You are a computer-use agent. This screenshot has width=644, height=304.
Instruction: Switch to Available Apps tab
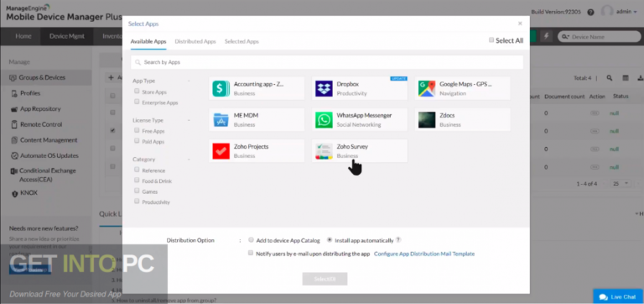148,41
